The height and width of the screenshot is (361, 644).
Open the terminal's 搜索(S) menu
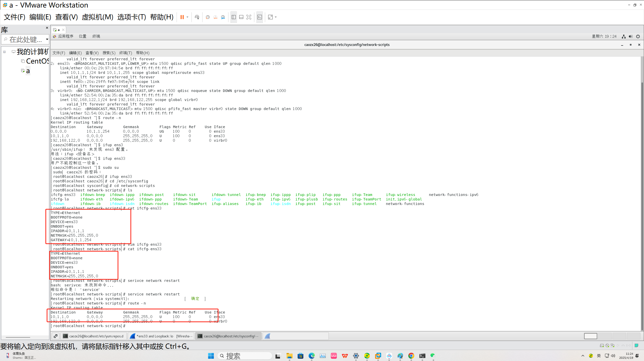click(x=109, y=53)
